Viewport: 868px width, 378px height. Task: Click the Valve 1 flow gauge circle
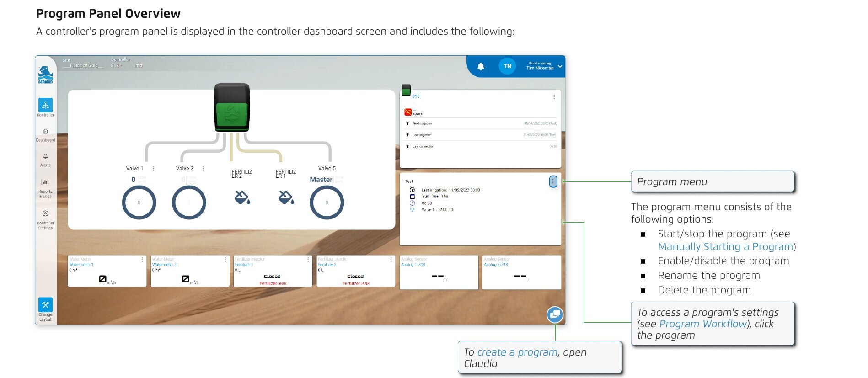pyautogui.click(x=139, y=202)
